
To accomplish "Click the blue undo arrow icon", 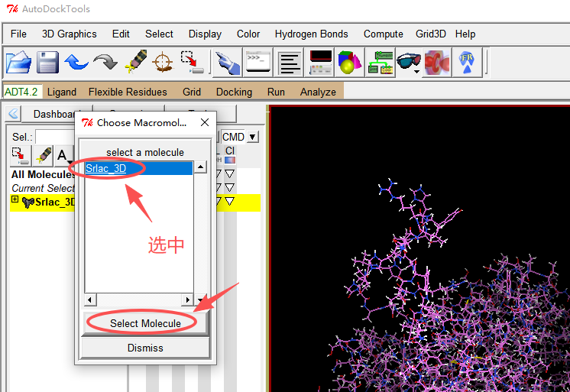I will click(76, 62).
